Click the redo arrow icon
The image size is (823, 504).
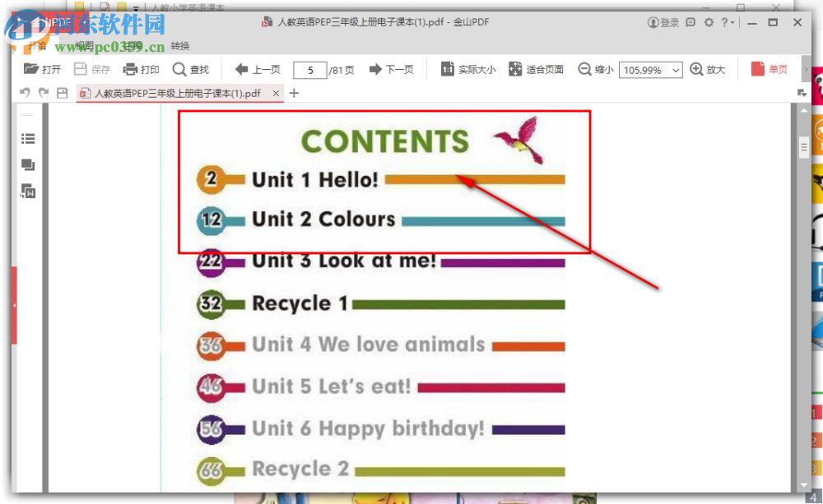(x=44, y=93)
